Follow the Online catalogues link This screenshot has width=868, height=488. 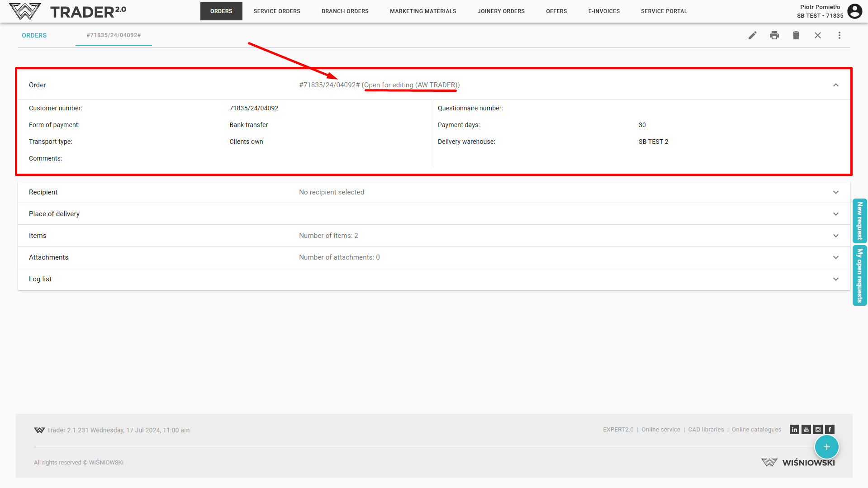click(x=756, y=430)
